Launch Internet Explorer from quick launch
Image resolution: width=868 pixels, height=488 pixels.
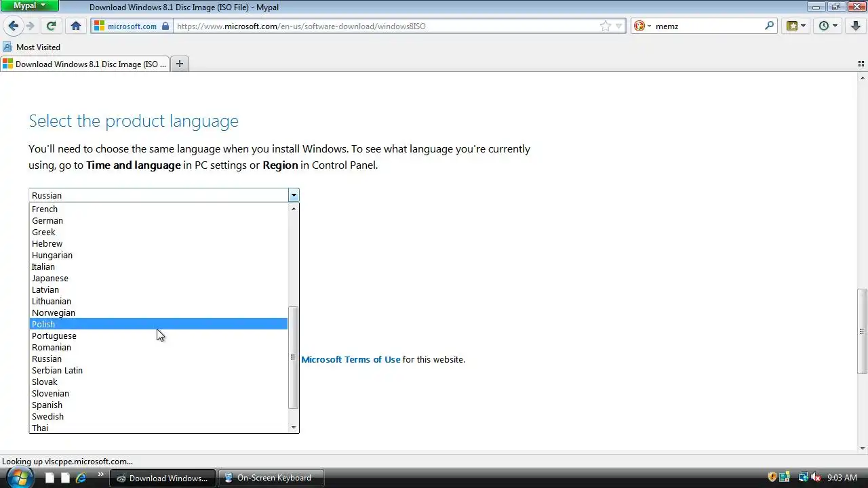pyautogui.click(x=81, y=478)
